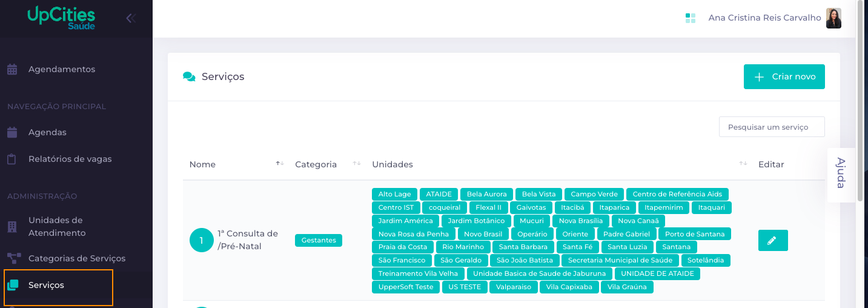Click the Mucuri unit tag
This screenshot has width=868, height=308.
[532, 221]
